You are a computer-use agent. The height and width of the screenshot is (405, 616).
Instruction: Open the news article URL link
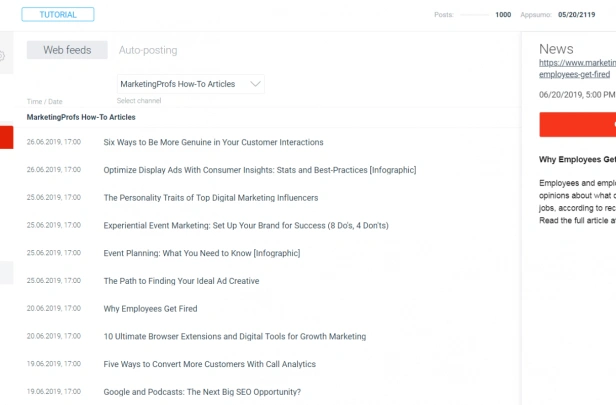577,68
